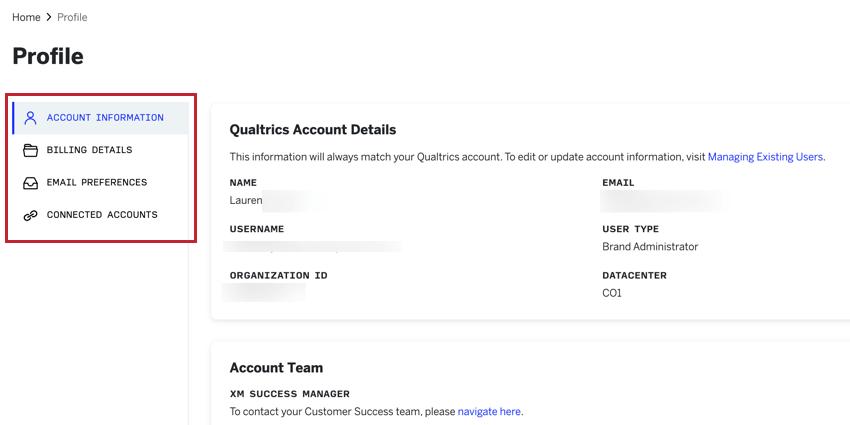Click the USERNAME label
850x425 pixels.
click(256, 229)
